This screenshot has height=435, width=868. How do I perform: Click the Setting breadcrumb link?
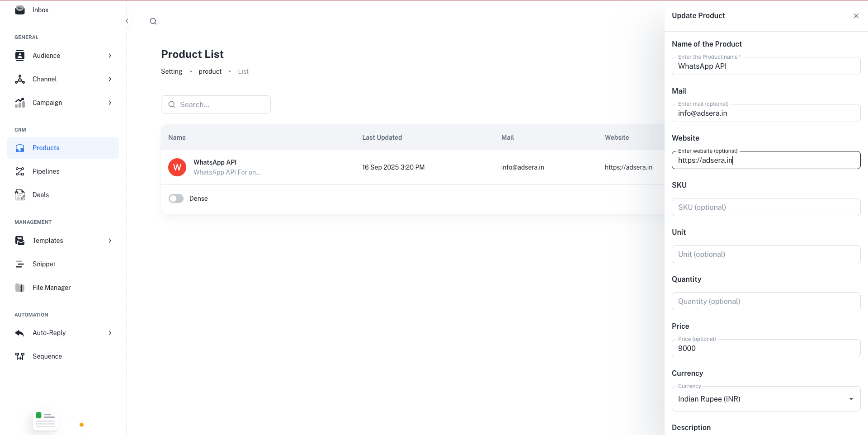171,71
